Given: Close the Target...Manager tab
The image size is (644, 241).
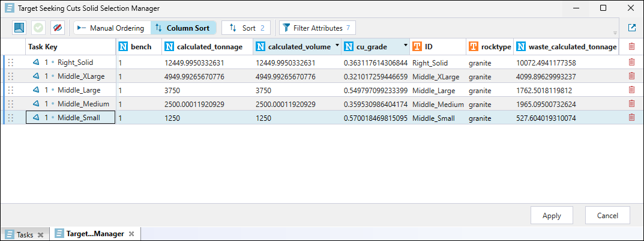Looking at the screenshot, I should click(x=131, y=234).
